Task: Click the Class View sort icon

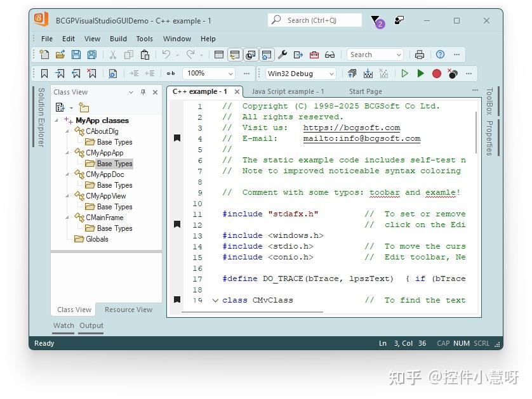Action: coord(60,107)
